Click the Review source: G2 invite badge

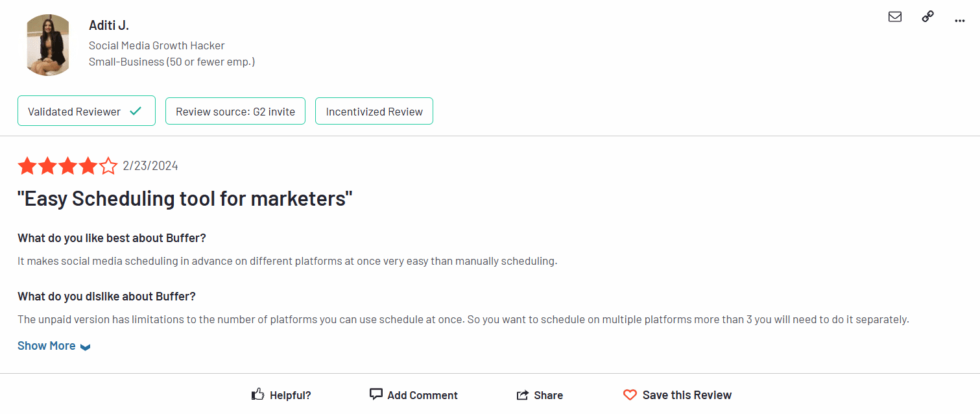coord(235,111)
